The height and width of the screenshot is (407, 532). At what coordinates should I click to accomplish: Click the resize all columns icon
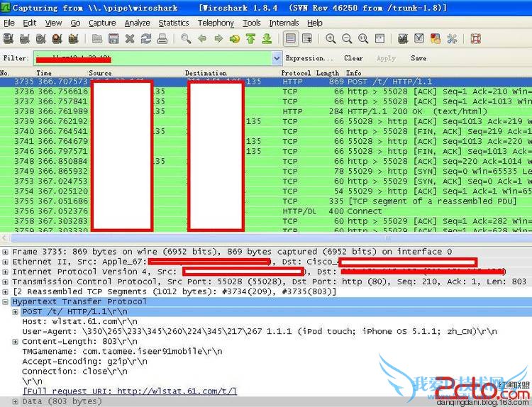(x=379, y=39)
